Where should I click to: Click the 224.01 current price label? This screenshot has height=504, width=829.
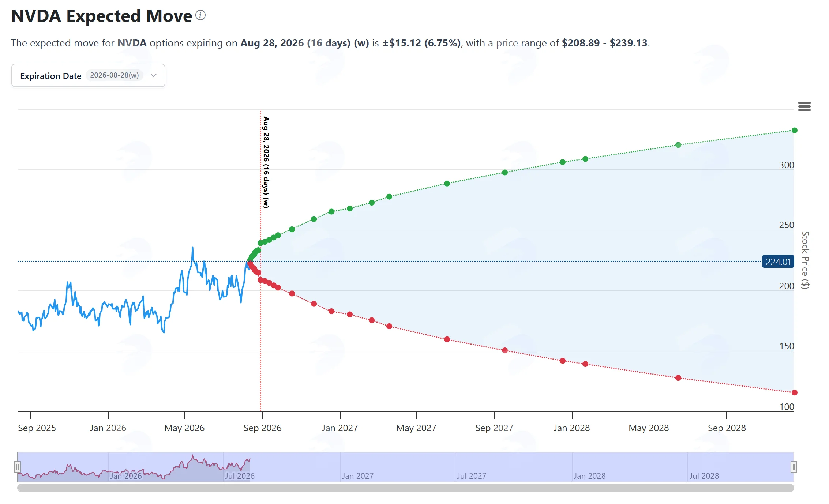pyautogui.click(x=778, y=262)
